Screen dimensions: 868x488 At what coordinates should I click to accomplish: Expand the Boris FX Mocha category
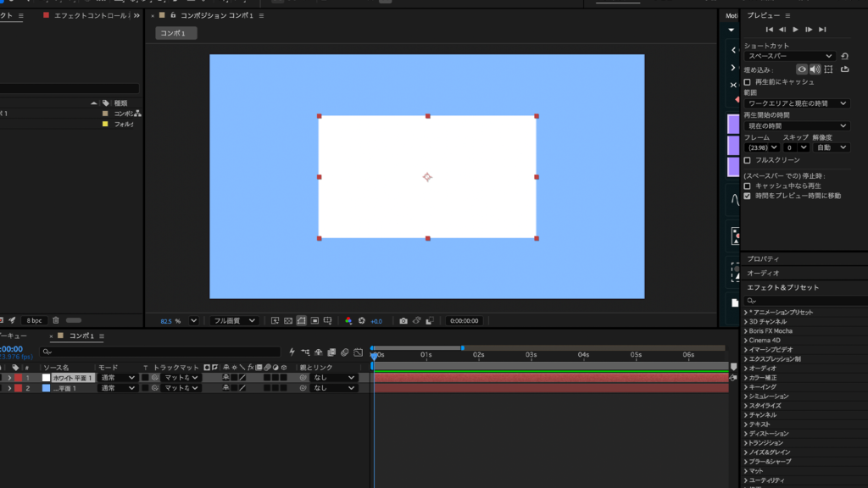point(746,331)
